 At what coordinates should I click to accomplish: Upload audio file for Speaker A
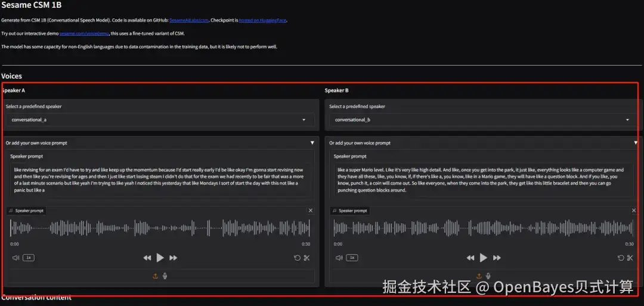[x=155, y=276]
